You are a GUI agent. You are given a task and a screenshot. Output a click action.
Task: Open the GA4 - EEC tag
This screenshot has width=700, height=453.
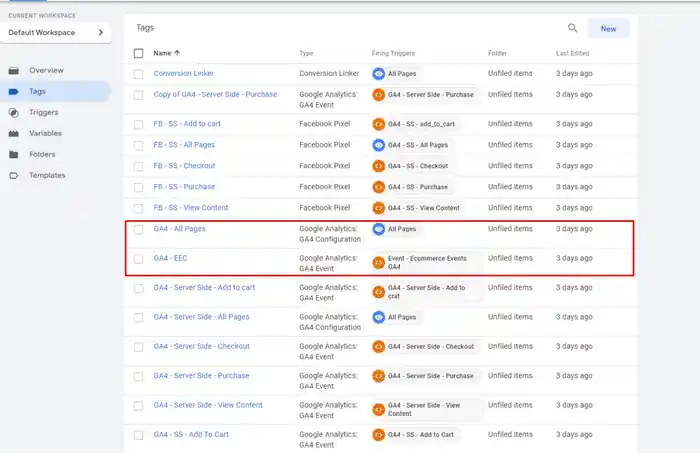tap(171, 258)
